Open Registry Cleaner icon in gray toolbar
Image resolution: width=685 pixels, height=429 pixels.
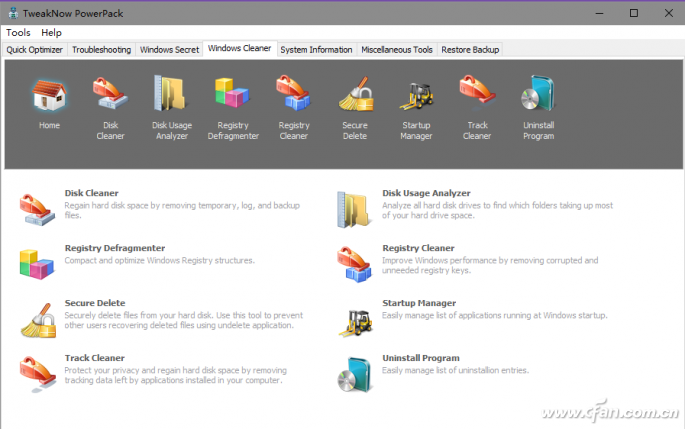tap(293, 93)
